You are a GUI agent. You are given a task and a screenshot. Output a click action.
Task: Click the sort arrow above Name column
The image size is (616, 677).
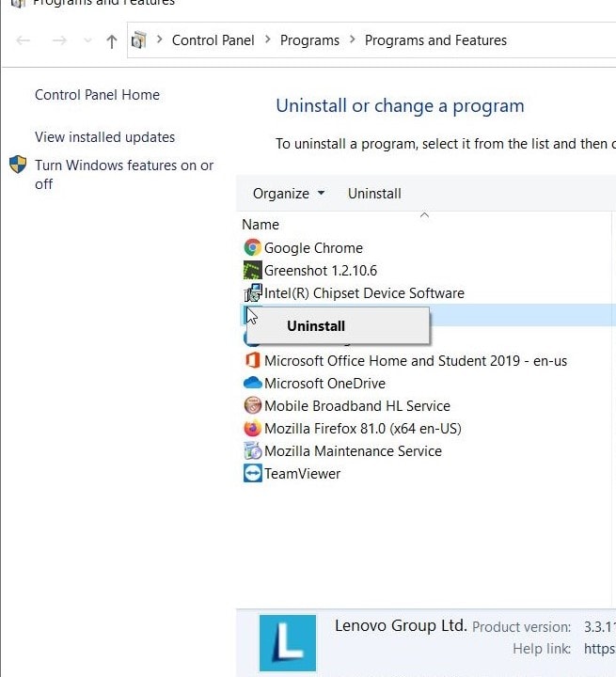point(424,214)
